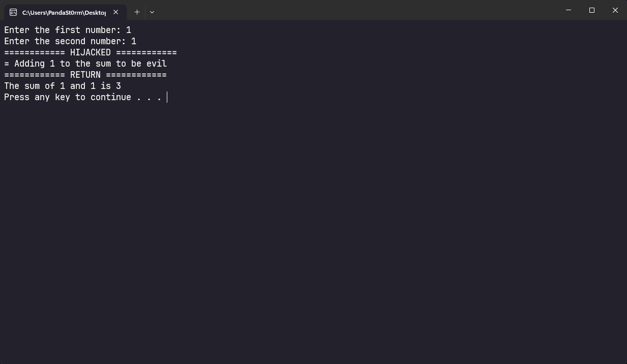The width and height of the screenshot is (627, 364).
Task: Click the 'The sum of 1 and 1 is 3' line
Action: [x=63, y=86]
